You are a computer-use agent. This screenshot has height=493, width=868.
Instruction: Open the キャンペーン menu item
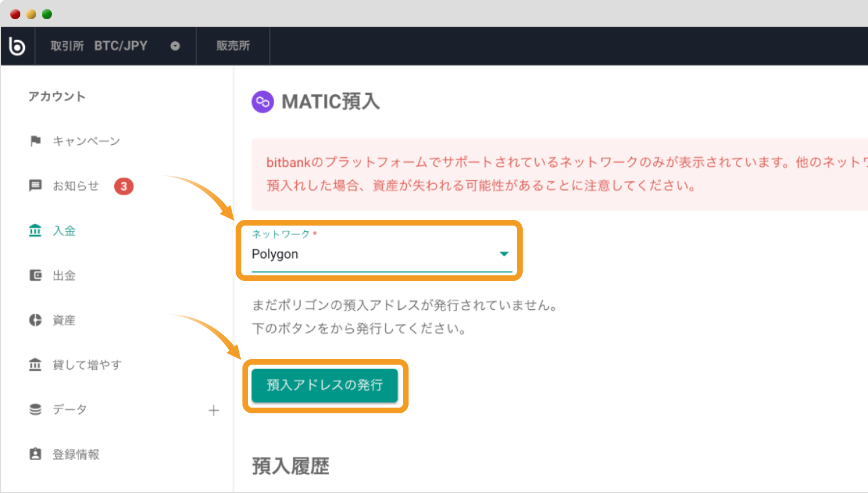(86, 141)
